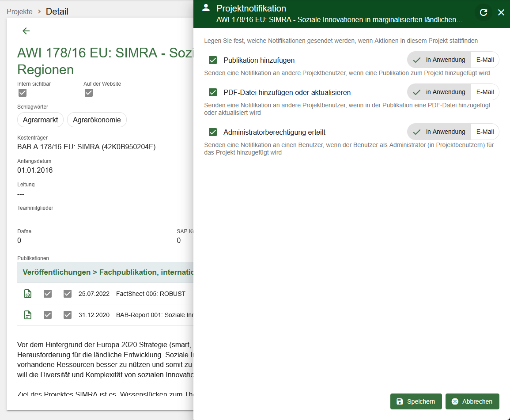Viewport: 510px width, 420px height.
Task: Click date 31.12.2020 in publications list
Action: coord(94,315)
